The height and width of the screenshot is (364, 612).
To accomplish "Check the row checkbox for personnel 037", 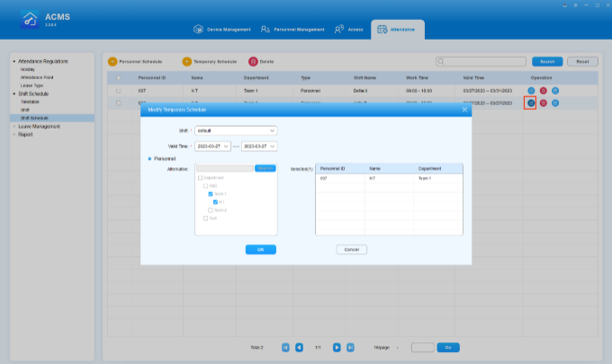I will point(118,91).
